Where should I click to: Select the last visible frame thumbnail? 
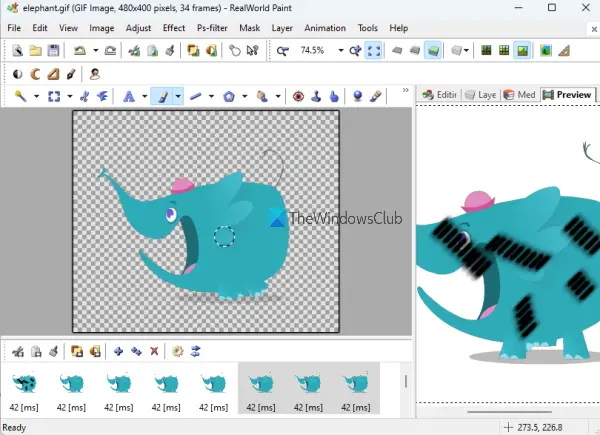tap(356, 389)
